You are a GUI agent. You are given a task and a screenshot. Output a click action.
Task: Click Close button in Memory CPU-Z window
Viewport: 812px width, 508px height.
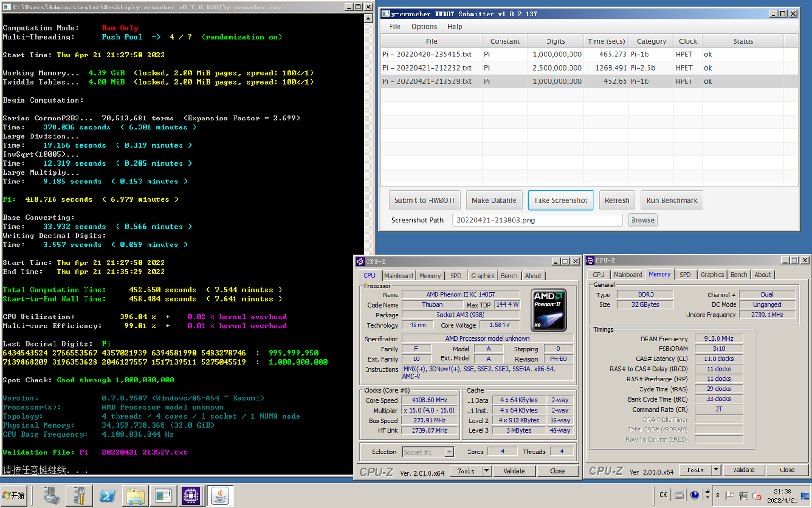click(x=787, y=470)
